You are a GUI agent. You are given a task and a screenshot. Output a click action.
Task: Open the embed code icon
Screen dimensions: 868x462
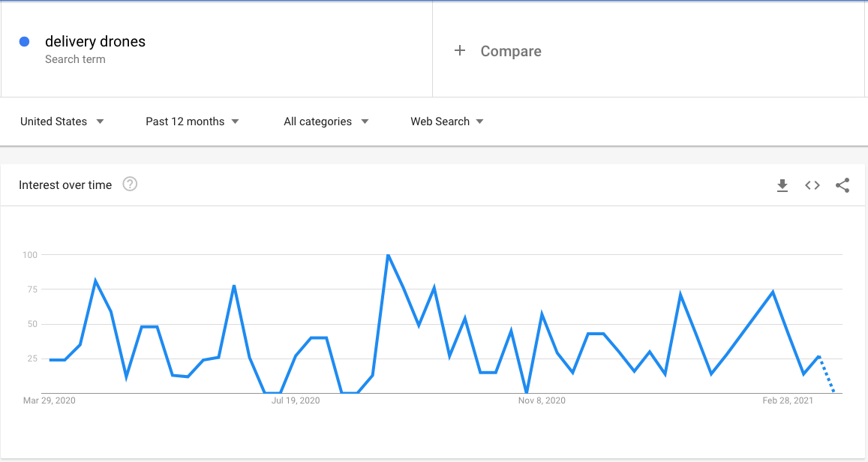[812, 185]
